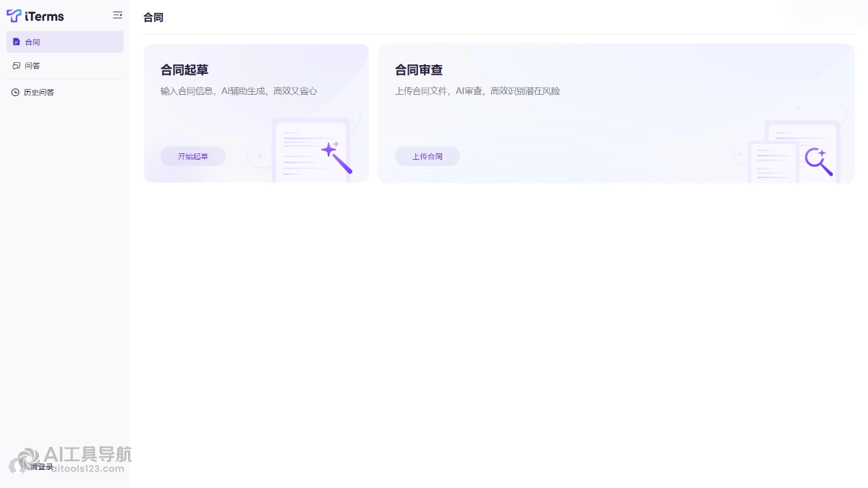The image size is (868, 488).
Task: Click the 请登录 login link
Action: (41, 466)
